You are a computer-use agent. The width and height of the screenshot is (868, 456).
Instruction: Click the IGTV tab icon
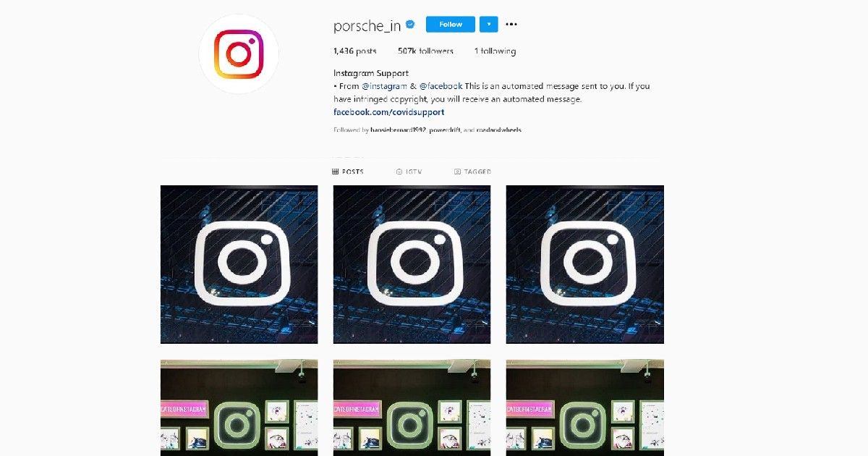399,172
